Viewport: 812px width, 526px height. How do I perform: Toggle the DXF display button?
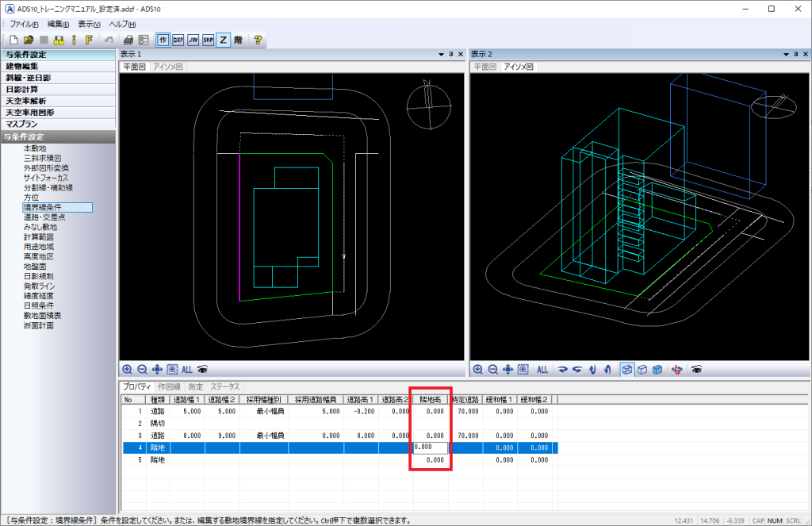[178, 40]
